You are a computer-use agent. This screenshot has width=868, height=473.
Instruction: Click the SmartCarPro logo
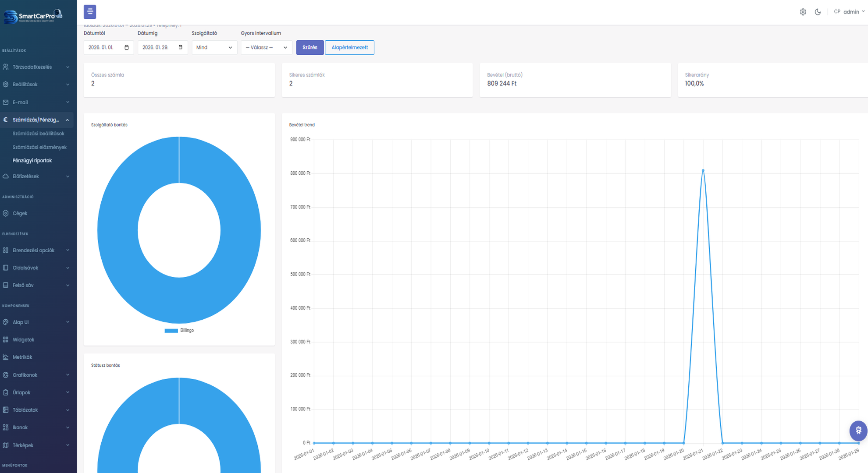click(x=33, y=16)
